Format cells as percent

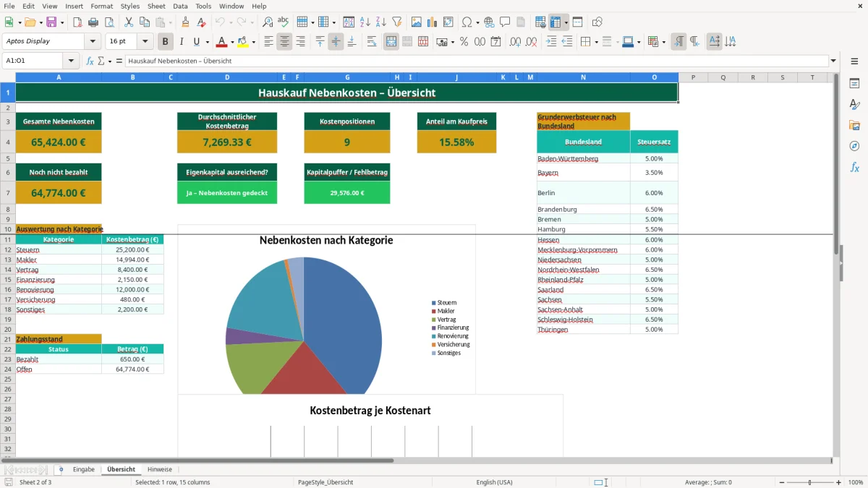click(x=464, y=41)
